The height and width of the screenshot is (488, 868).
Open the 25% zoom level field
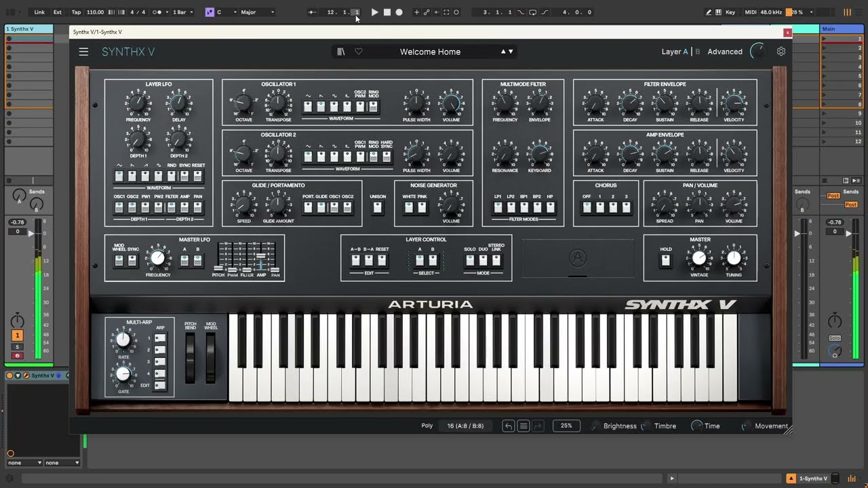[x=566, y=426]
